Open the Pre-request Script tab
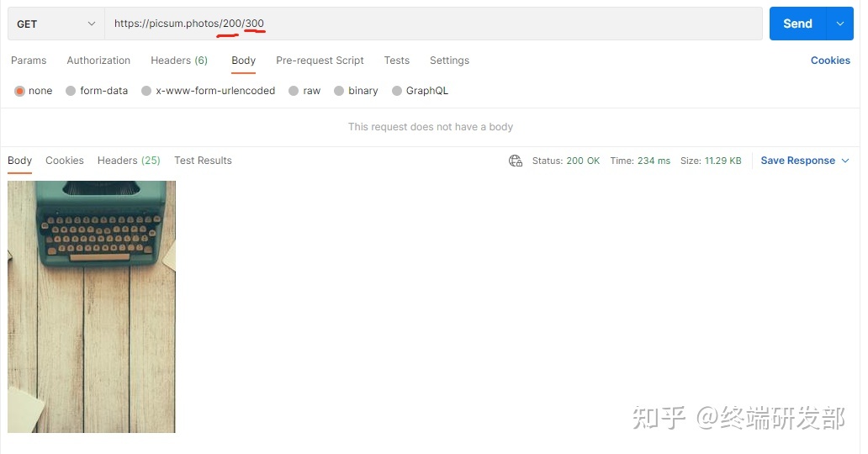The image size is (868, 454). click(x=320, y=61)
